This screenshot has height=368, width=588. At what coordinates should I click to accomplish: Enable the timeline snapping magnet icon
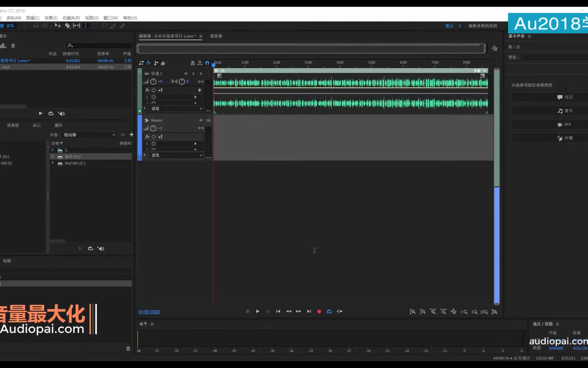coord(207,63)
